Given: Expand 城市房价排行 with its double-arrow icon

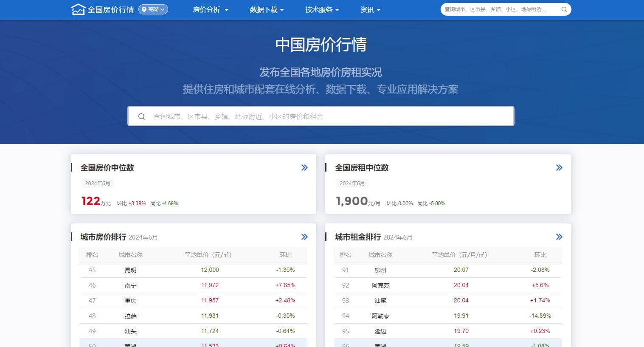Looking at the screenshot, I should pyautogui.click(x=304, y=237).
